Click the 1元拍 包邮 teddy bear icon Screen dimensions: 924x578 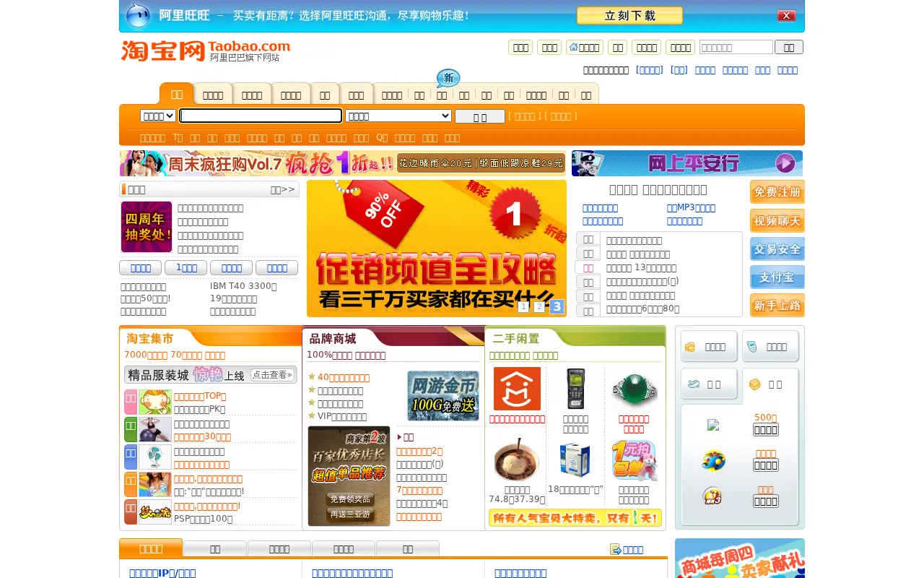634,460
